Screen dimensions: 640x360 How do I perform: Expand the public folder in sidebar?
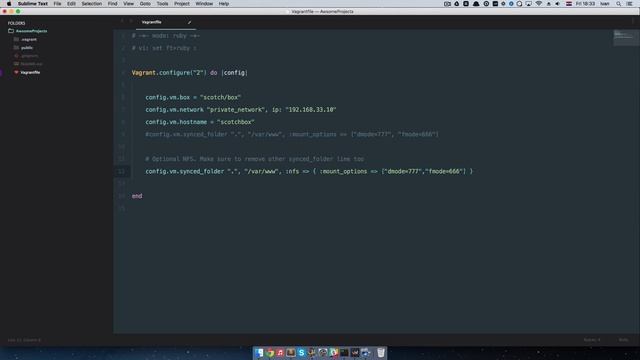click(27, 48)
